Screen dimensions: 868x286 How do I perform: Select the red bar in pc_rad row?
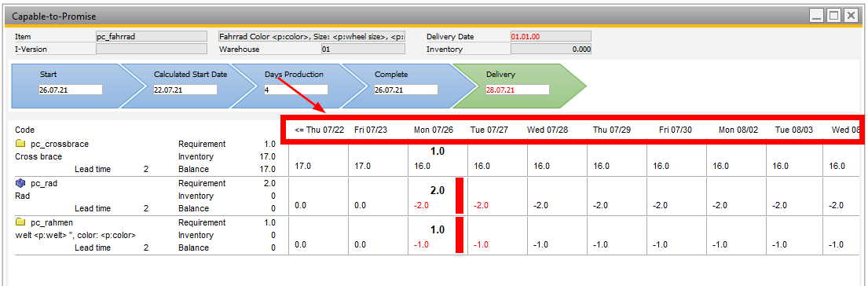click(460, 196)
